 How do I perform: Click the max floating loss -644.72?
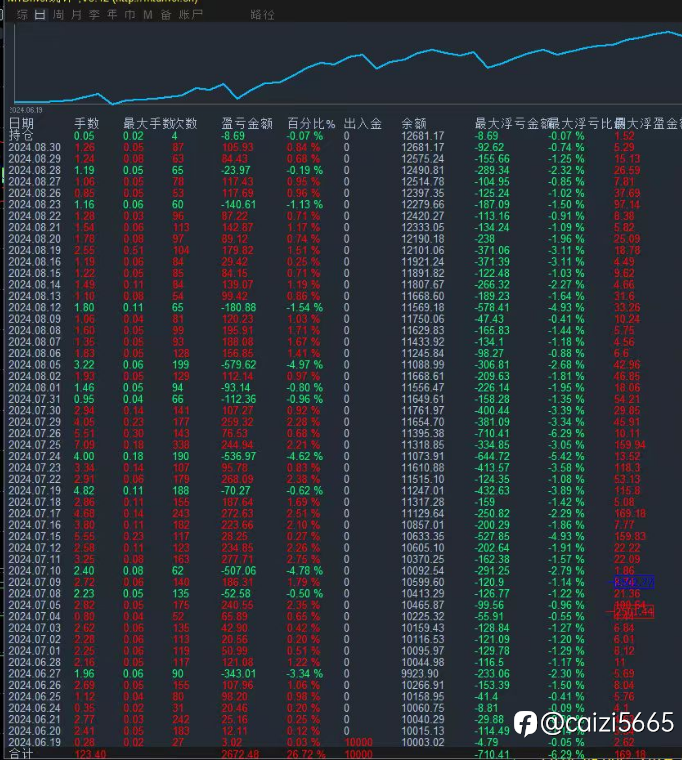pyautogui.click(x=492, y=456)
